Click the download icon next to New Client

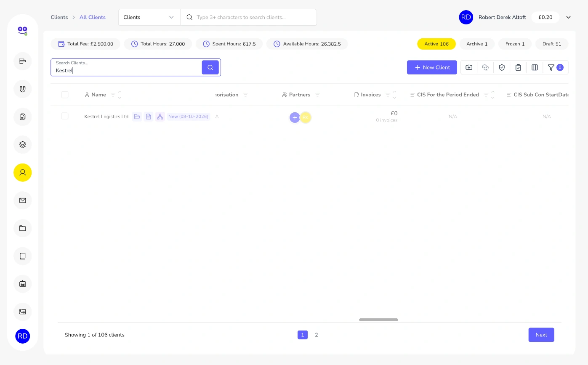[x=469, y=67]
